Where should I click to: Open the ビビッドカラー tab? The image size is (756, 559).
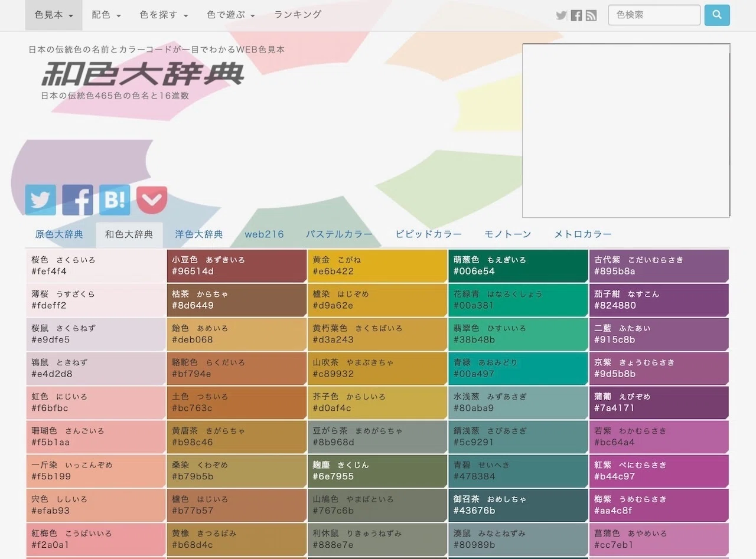click(429, 234)
